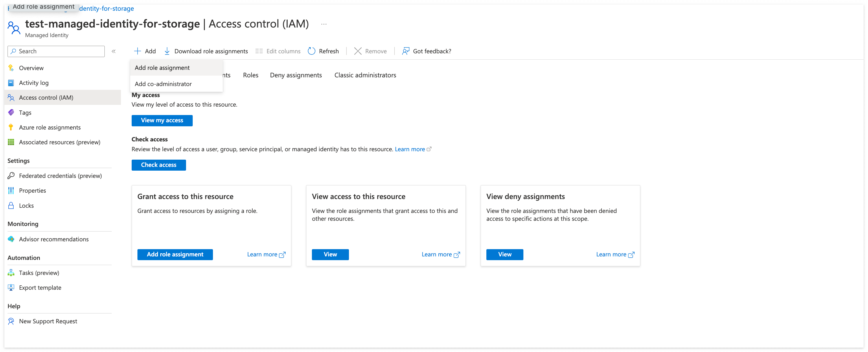
Task: Click the Got feedback person icon
Action: click(x=406, y=51)
